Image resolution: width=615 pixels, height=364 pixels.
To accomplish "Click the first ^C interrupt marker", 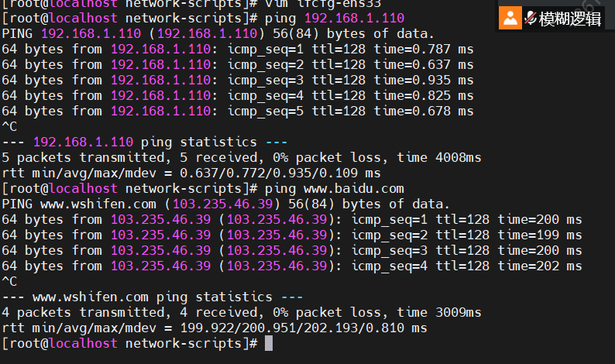I will (x=9, y=127).
